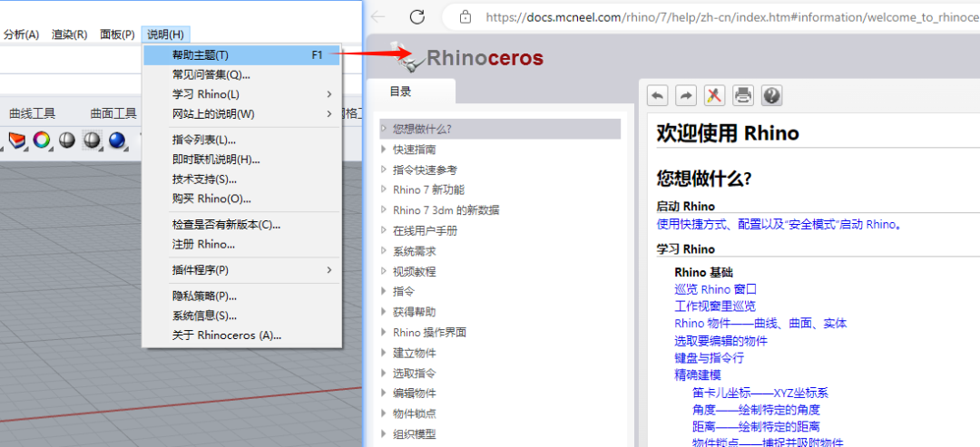Viewport: 980px width, 447px height.
Task: Switch to the 曲面工具 toolbar tab
Action: click(x=113, y=113)
